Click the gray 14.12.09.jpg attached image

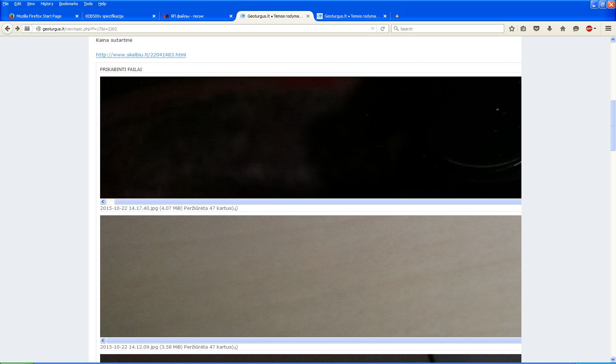point(311,276)
